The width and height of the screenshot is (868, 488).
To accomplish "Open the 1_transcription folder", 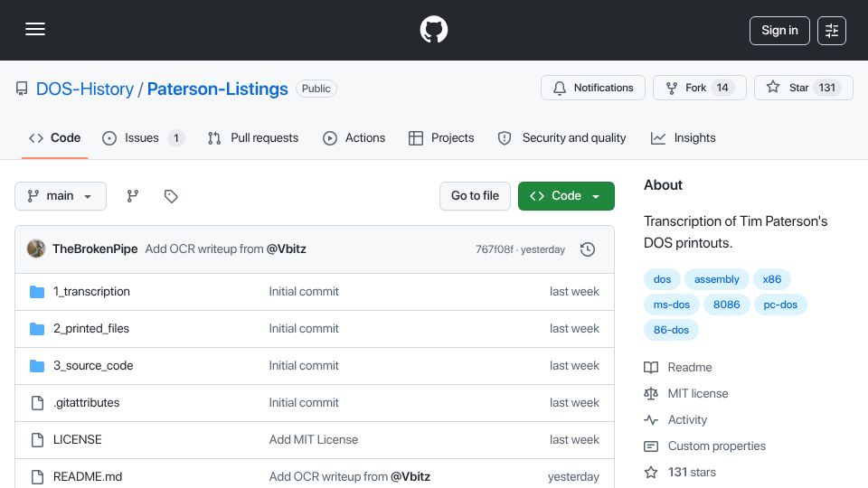I will (x=91, y=292).
